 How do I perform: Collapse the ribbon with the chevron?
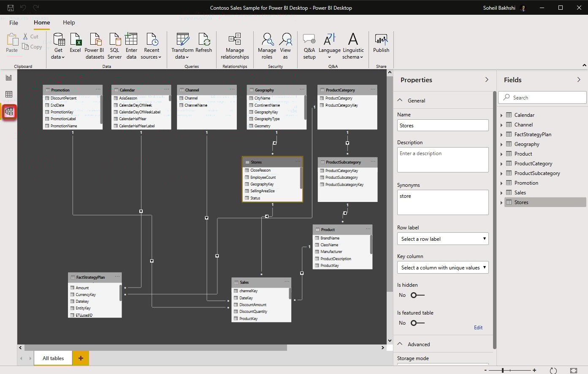click(584, 65)
